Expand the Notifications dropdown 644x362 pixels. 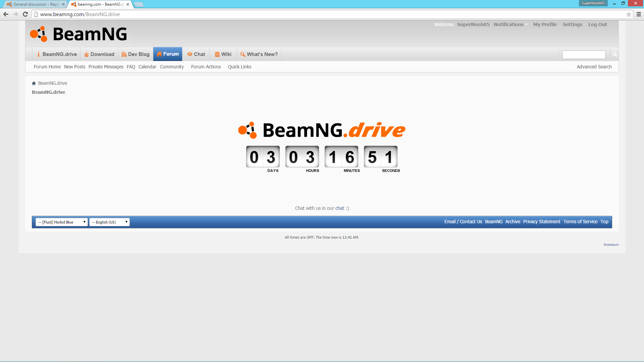(x=511, y=24)
